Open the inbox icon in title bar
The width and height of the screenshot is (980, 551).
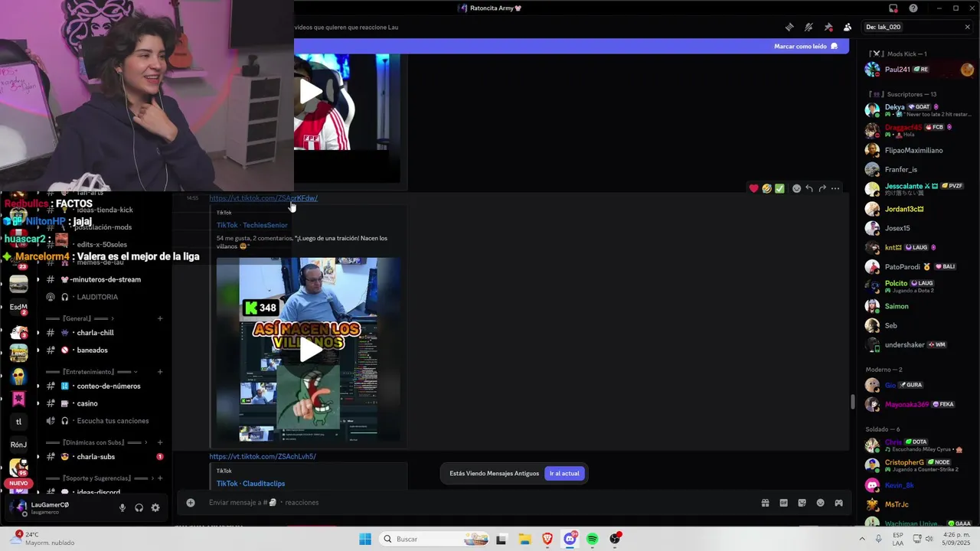(x=893, y=8)
